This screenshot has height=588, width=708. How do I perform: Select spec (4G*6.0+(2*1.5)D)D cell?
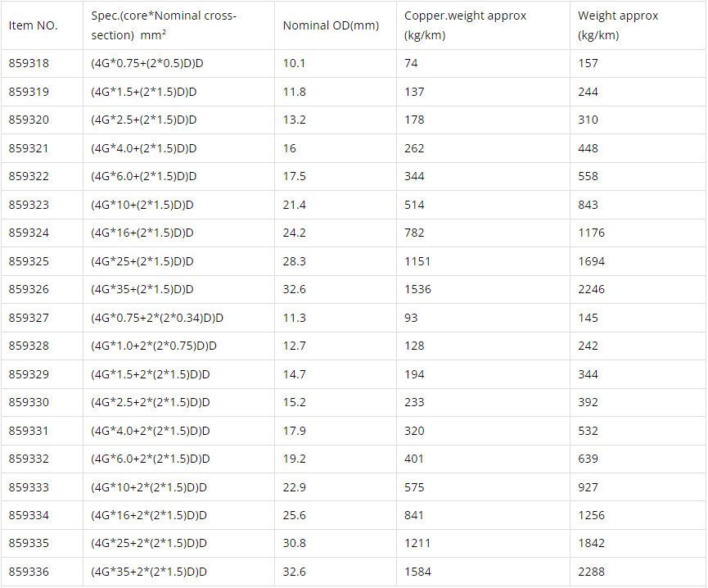[143, 176]
